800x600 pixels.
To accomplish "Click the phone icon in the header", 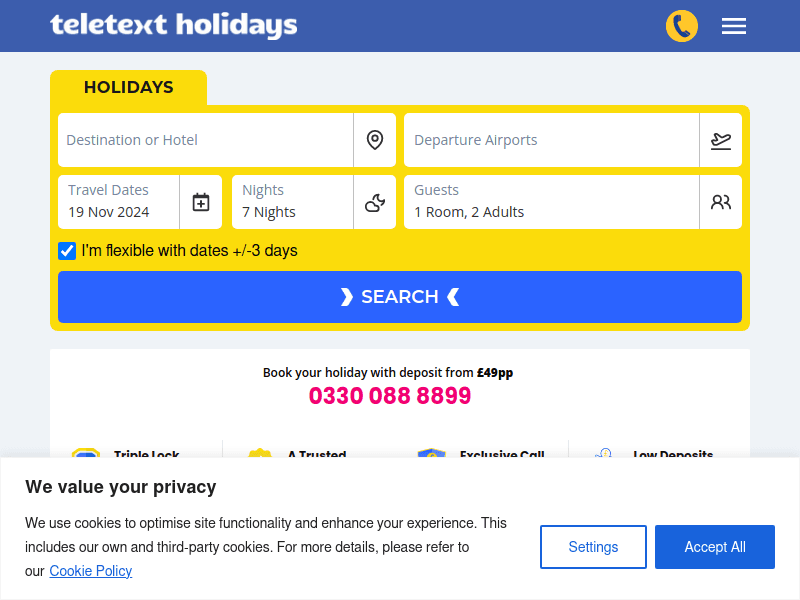I will (682, 26).
